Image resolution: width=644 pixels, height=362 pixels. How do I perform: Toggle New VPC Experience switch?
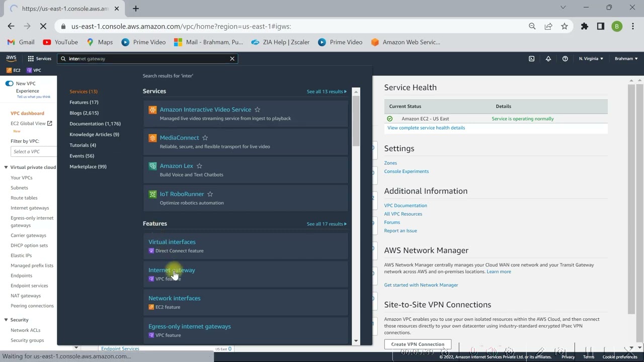coord(9,83)
